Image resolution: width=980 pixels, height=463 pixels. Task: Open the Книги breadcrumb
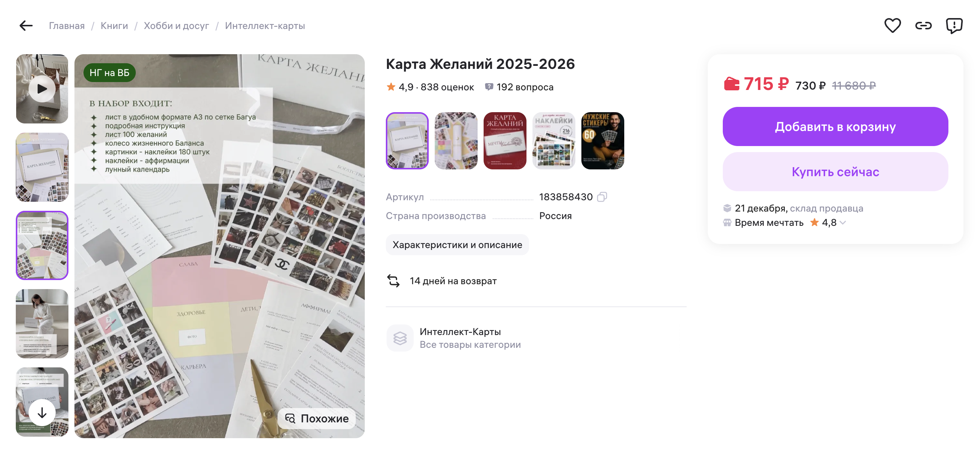click(114, 26)
